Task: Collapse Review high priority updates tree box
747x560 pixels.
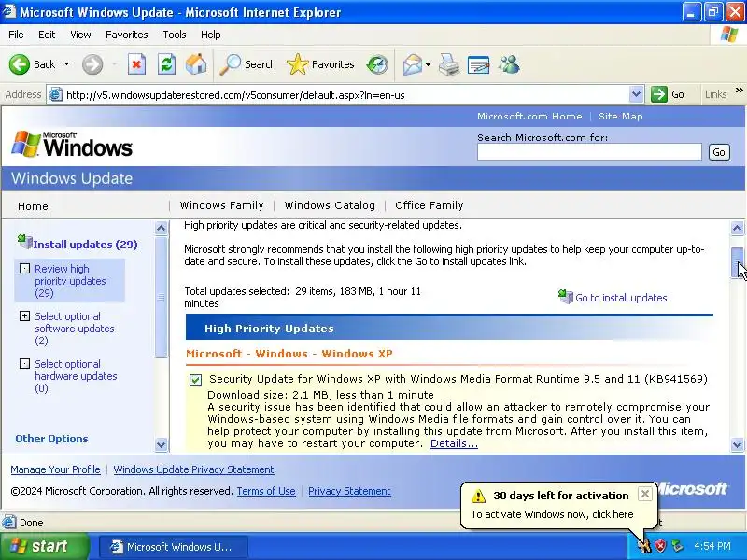Action: tap(24, 269)
